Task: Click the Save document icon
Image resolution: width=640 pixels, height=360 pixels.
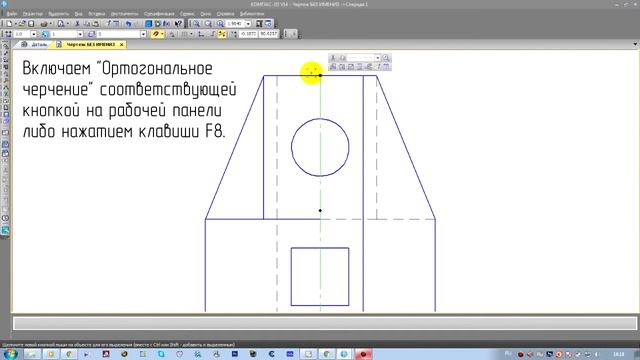Action: [31, 24]
